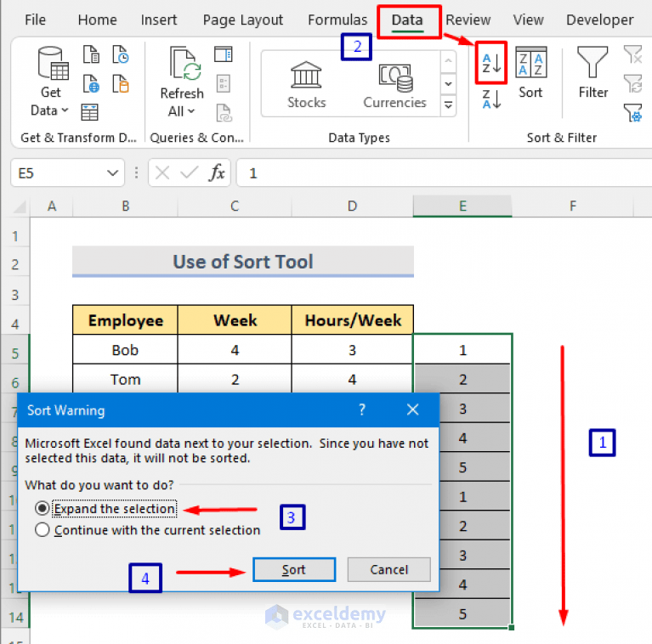The height and width of the screenshot is (644, 652).
Task: Open the Refresh All dropdown
Action: (182, 82)
